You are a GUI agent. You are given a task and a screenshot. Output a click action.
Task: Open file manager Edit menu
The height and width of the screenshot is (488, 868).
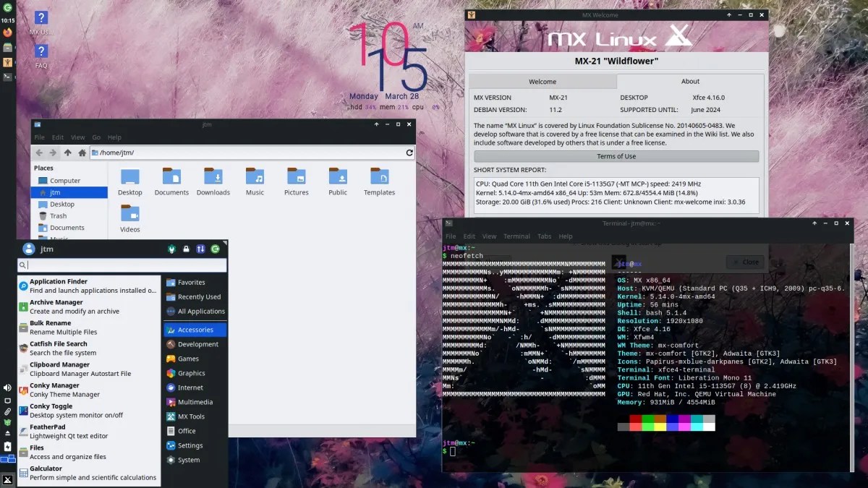point(58,137)
